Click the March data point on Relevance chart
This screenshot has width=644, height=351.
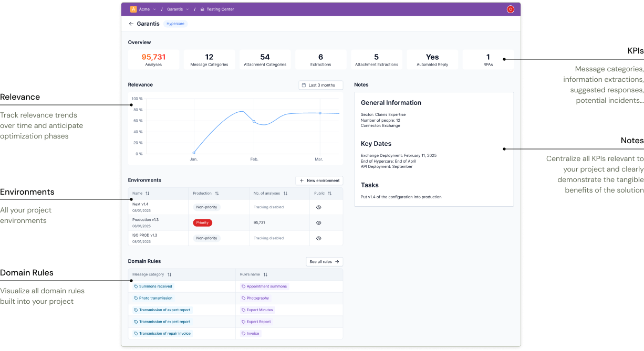coord(320,113)
